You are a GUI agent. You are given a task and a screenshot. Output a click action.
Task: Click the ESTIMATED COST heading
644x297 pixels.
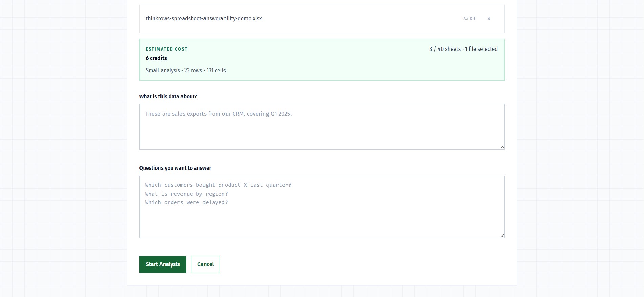point(167,49)
